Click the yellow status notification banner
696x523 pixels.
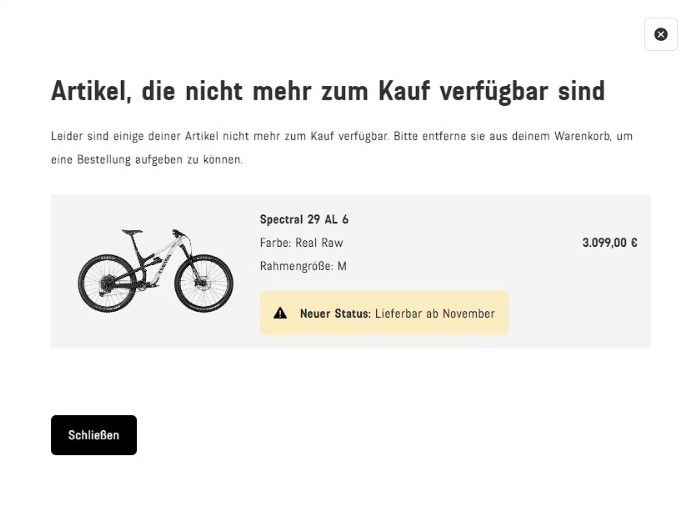[384, 313]
